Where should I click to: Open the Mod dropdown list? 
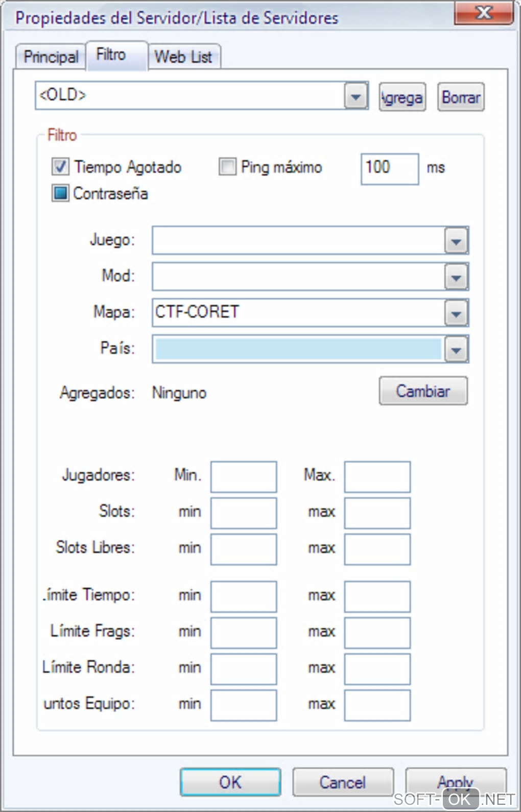coord(456,277)
